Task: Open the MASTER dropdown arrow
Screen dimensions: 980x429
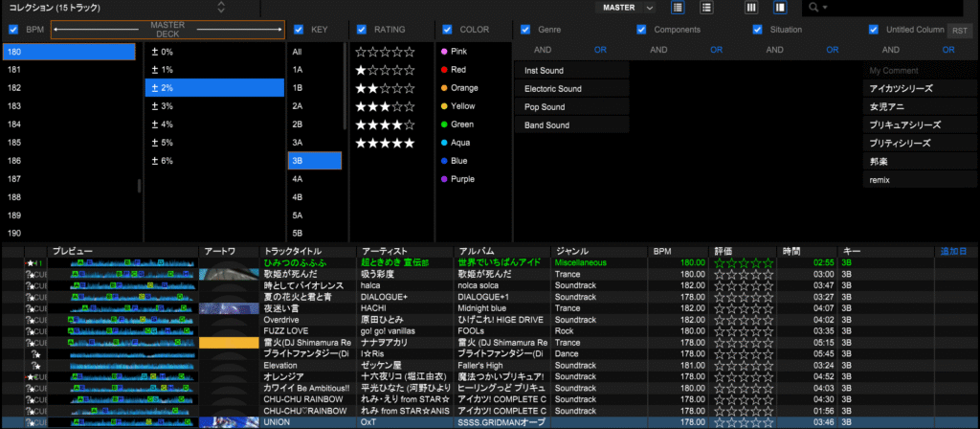Action: click(650, 8)
